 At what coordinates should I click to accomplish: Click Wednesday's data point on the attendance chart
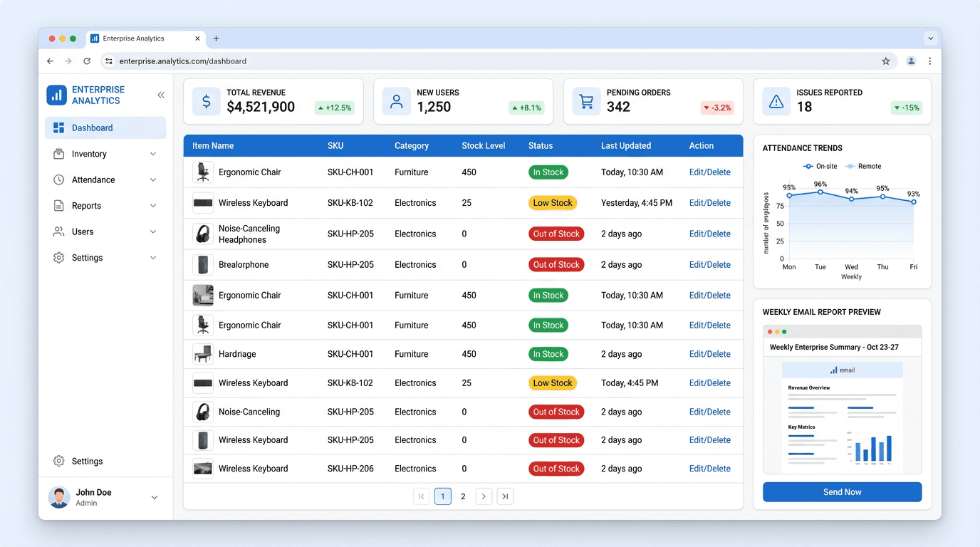pos(851,197)
